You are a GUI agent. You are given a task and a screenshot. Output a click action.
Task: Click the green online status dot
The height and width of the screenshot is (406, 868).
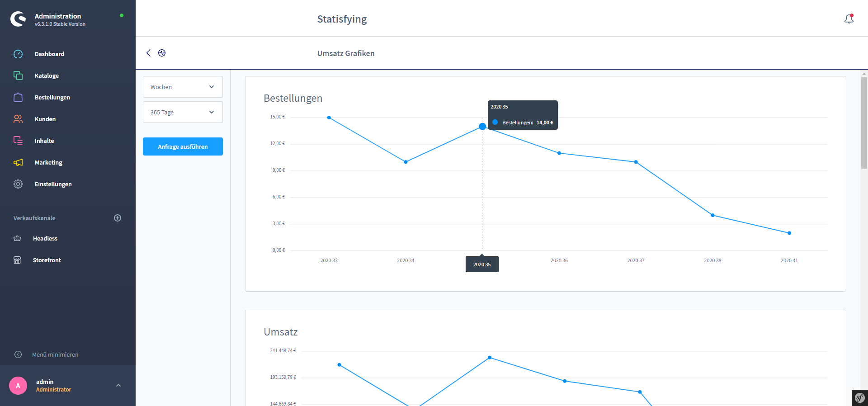122,15
